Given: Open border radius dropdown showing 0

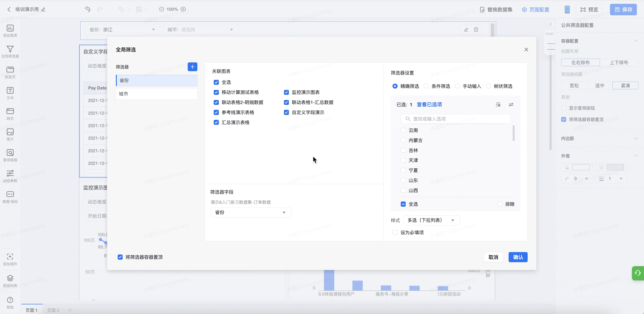Looking at the screenshot, I should click(577, 179).
